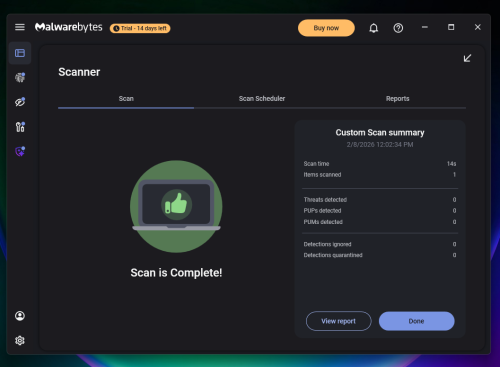Image resolution: width=500 pixels, height=367 pixels.
Task: Click the Detections ignored row label
Action: tap(327, 244)
